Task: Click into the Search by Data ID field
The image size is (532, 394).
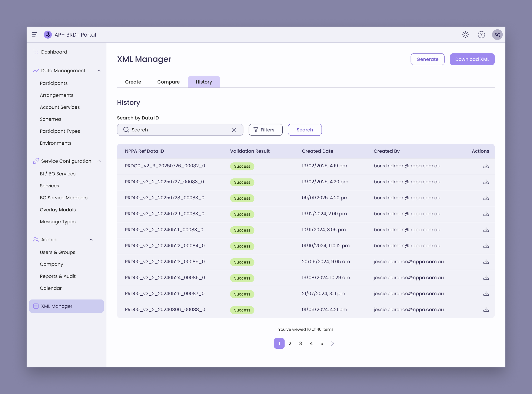Action: pyautogui.click(x=179, y=130)
